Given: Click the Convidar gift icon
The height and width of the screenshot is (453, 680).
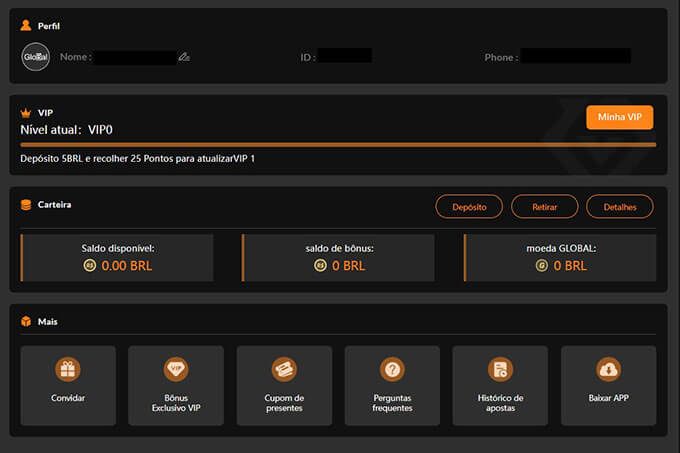Looking at the screenshot, I should pyautogui.click(x=68, y=369).
